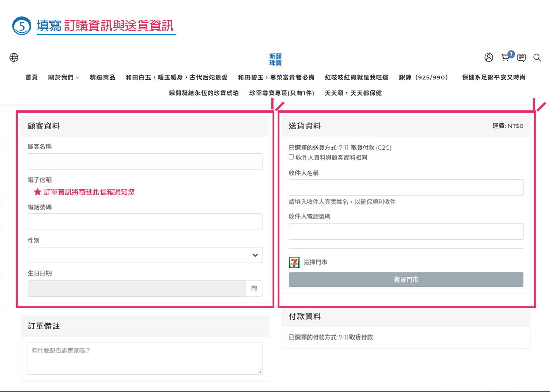550x392 pixels.
Task: Open 銀鍊（925/990） category
Action: click(425, 78)
